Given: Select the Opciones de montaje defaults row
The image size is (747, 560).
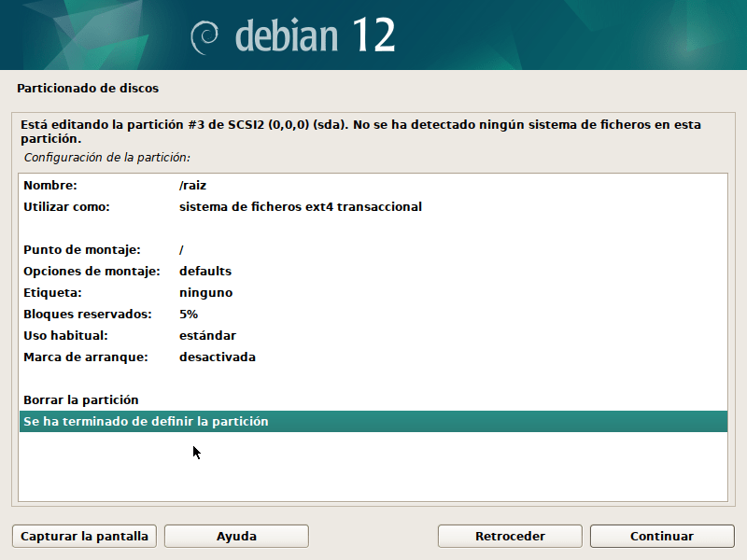Looking at the screenshot, I should tap(373, 271).
